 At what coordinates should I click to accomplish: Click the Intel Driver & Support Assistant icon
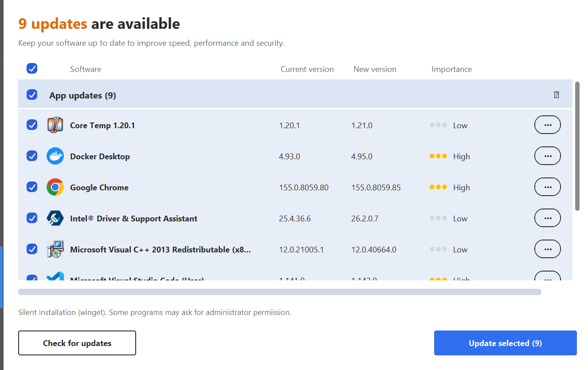pos(55,218)
